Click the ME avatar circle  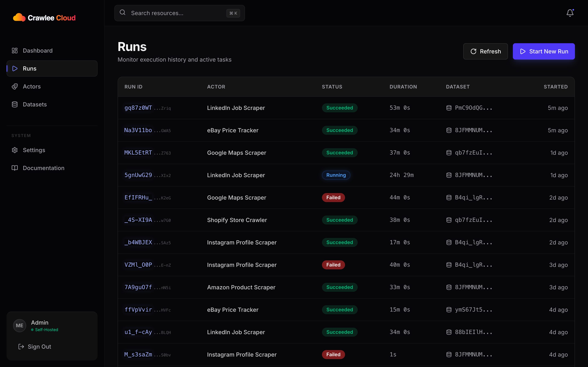point(19,325)
